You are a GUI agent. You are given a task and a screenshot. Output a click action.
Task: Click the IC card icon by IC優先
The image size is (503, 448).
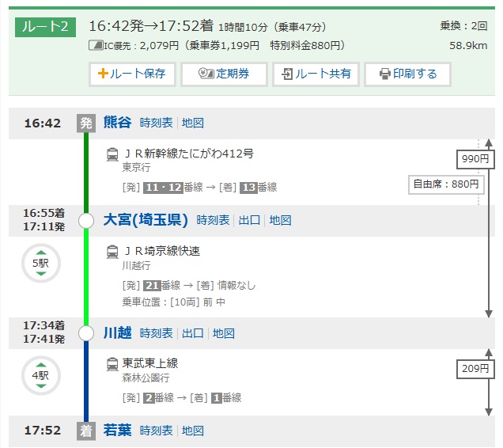[95, 46]
